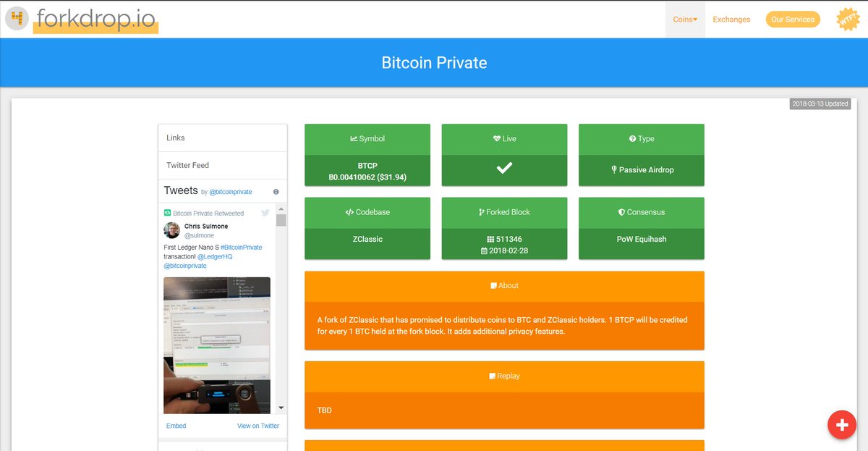
Task: Click the grid icon beside block 511346
Action: pos(490,239)
